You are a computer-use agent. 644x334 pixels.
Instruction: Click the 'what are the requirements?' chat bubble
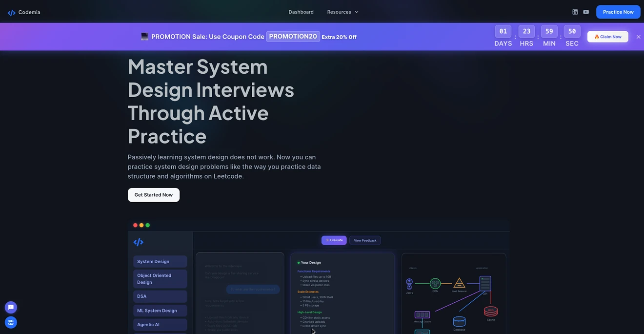pyautogui.click(x=253, y=289)
